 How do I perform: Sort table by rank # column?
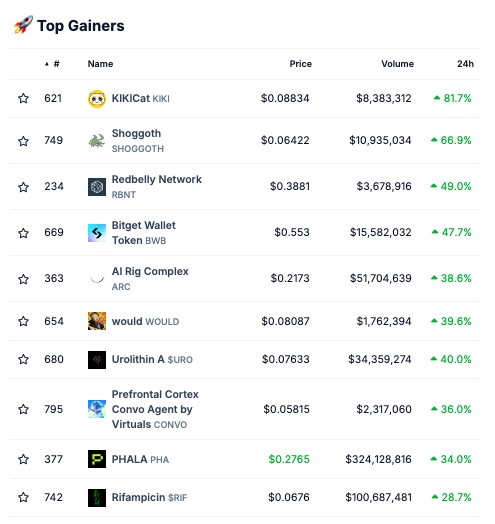coord(52,63)
